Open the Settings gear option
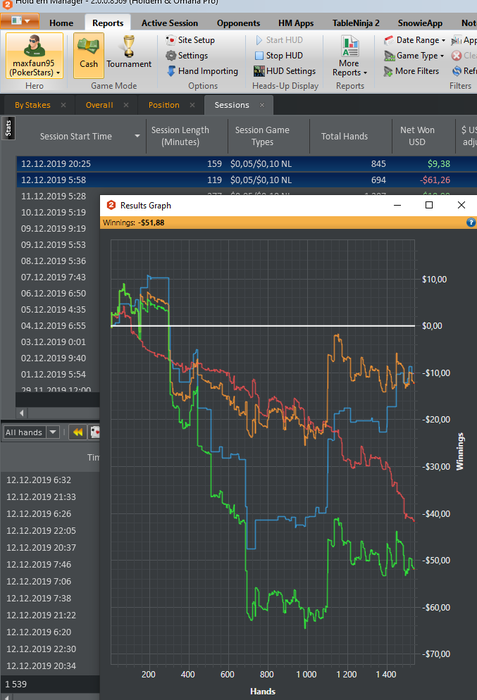Screen dimensions: 477x700 tap(187, 56)
